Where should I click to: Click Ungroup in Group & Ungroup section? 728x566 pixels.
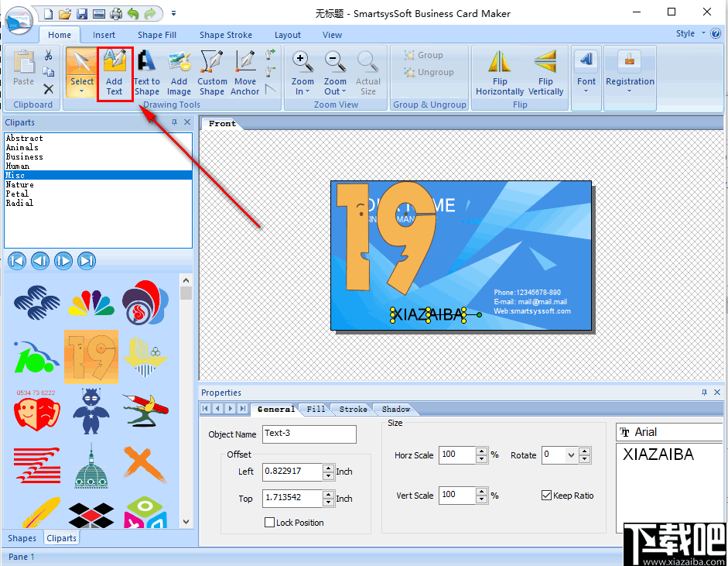pyautogui.click(x=429, y=72)
